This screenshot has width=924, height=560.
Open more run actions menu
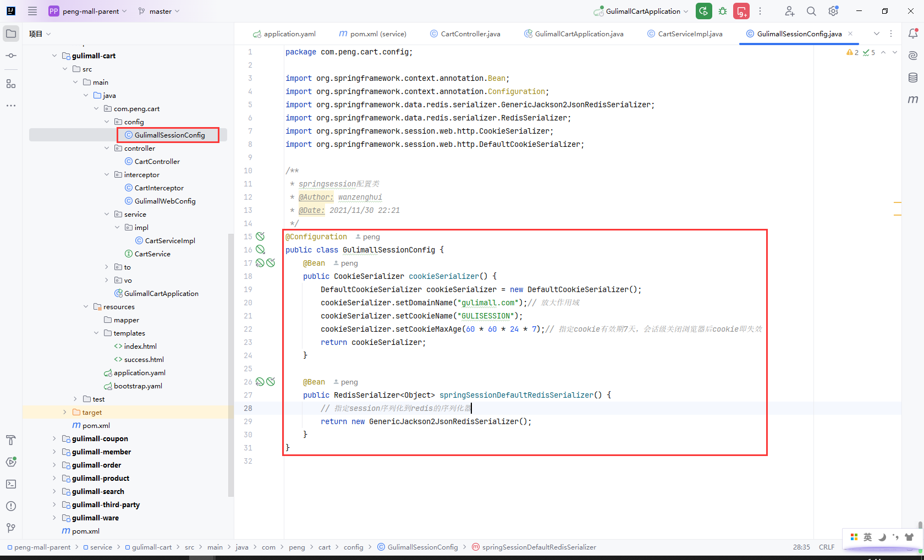(x=760, y=11)
